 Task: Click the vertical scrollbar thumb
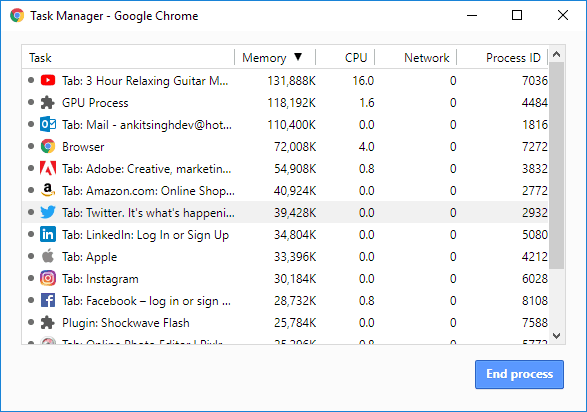[556, 165]
